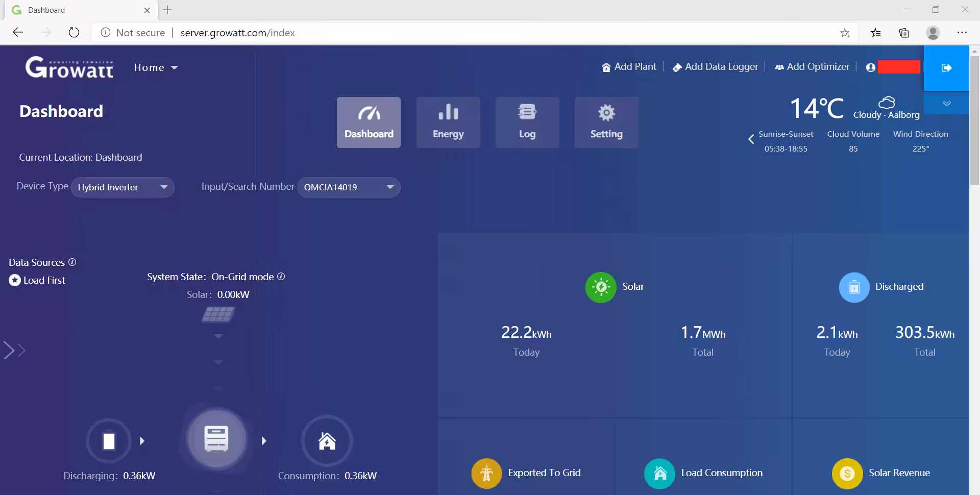The image size is (980, 495).
Task: Click Add Optimizer link
Action: tap(812, 67)
